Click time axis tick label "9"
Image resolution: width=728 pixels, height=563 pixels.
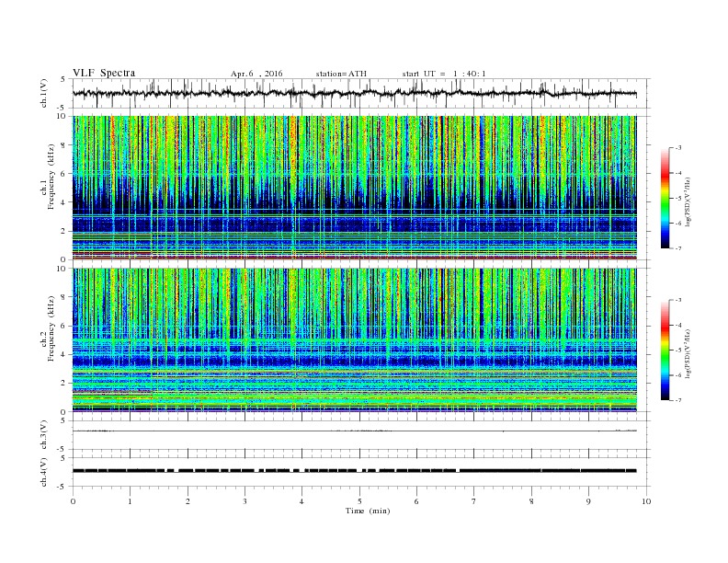[588, 501]
